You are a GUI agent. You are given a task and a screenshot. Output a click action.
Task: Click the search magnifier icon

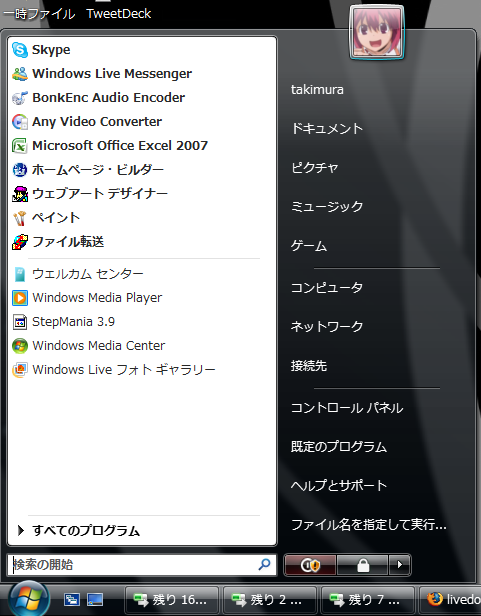264,565
